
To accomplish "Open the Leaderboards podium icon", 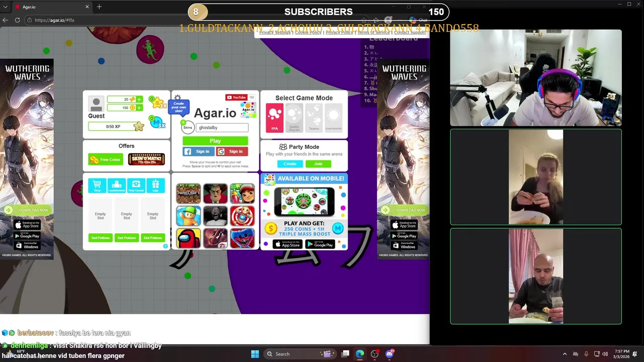I will click(117, 186).
